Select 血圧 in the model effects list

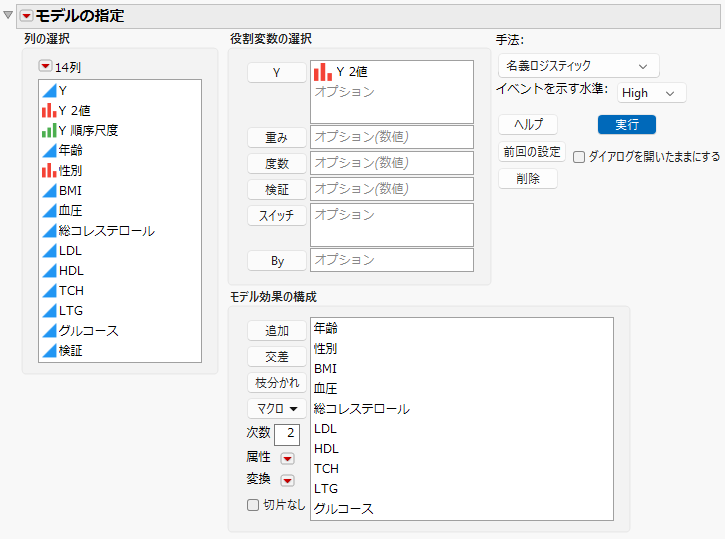tap(326, 388)
